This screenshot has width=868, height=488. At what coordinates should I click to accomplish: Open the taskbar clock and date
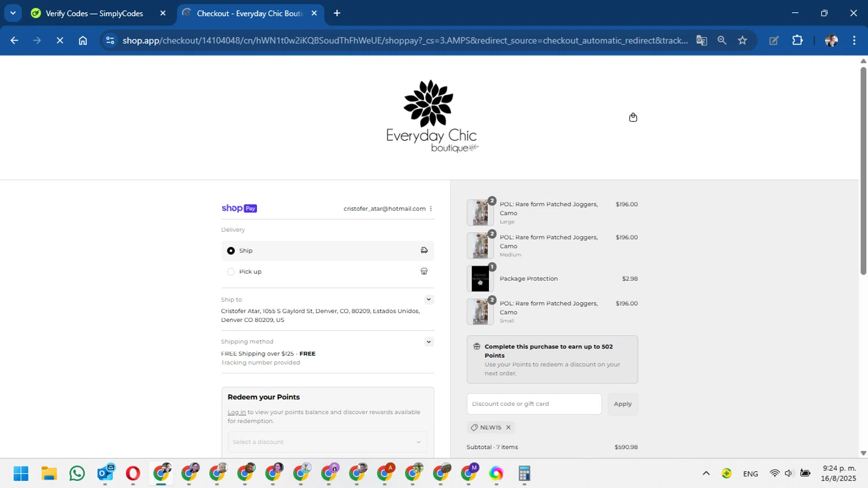(x=838, y=474)
